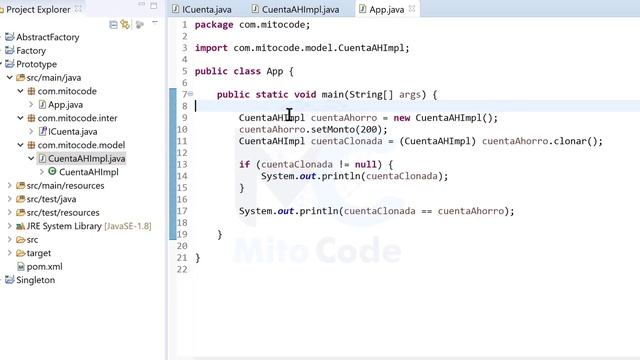Collapse the com.mitocode.inter package
This screenshot has height=360, width=640.
(20, 118)
